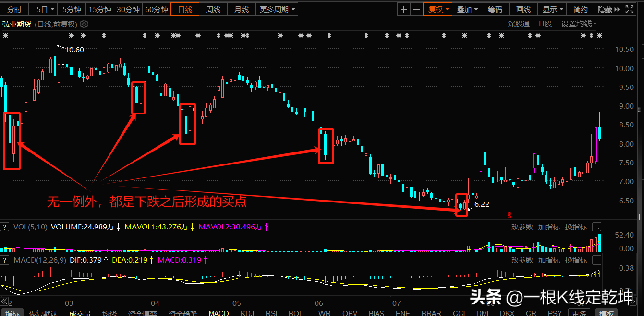Viewport: 644px width, 316px height.
Task: Click 恢复默认 to restore defaults
Action: (43, 313)
